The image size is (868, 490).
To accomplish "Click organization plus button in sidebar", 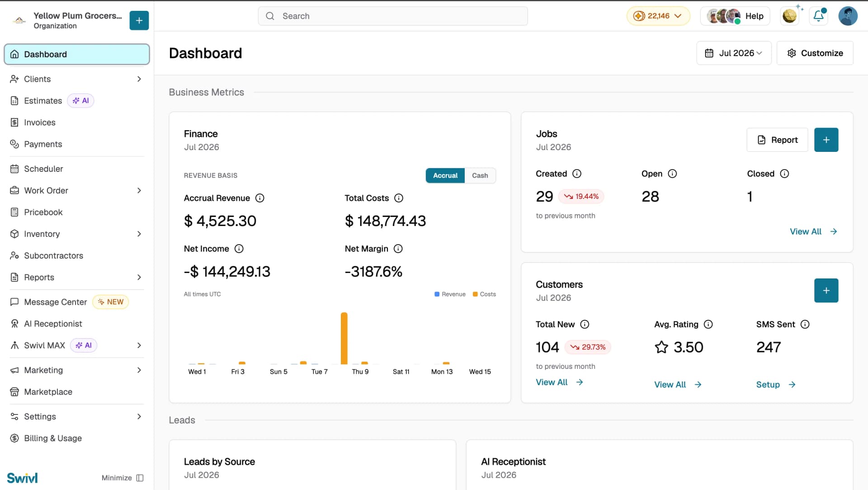I will click(x=139, y=20).
